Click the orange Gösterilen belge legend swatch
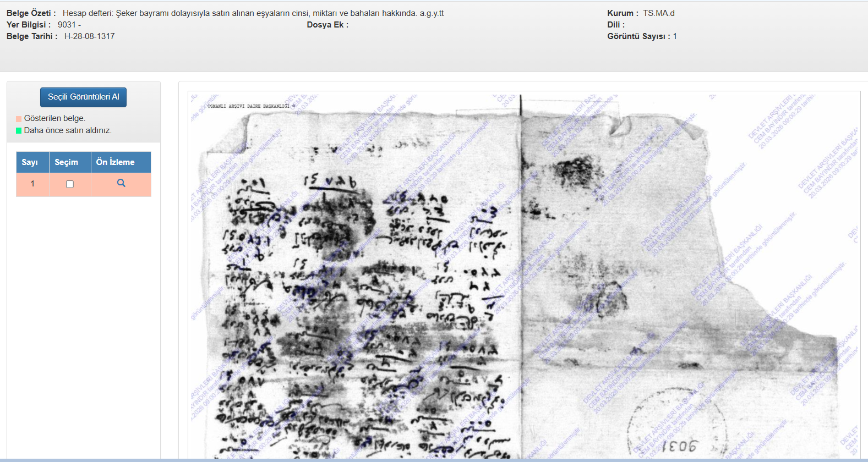The width and height of the screenshot is (868, 462). 19,119
